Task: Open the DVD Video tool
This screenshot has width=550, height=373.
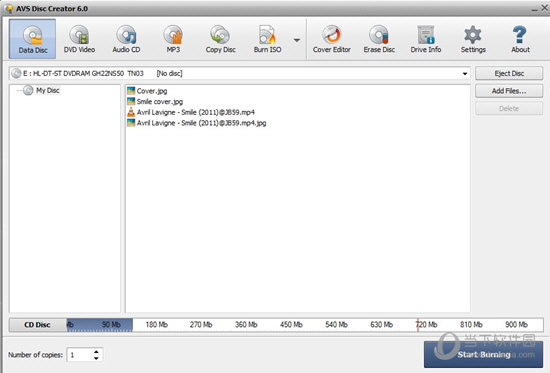Action: pyautogui.click(x=79, y=39)
